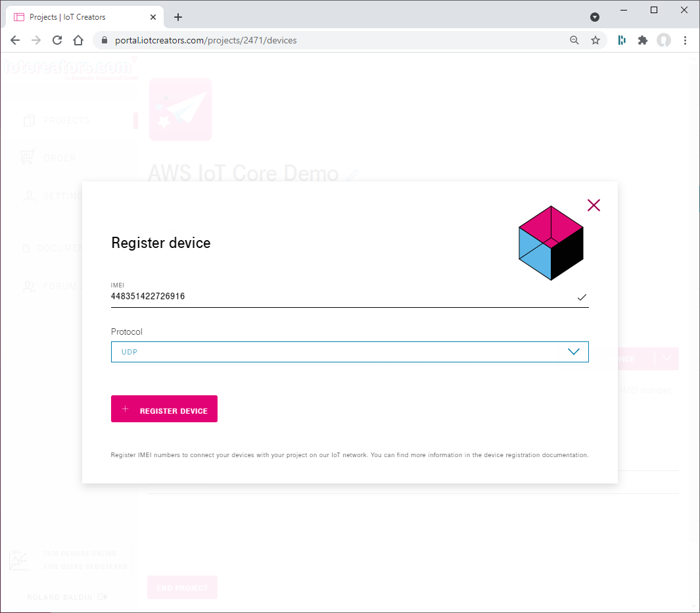Click the edit pencil next to AWS IoT Core Demo
Viewport: 700px width, 613px height.
pyautogui.click(x=353, y=175)
